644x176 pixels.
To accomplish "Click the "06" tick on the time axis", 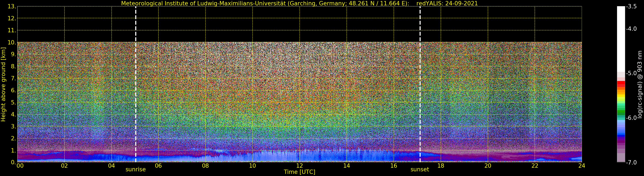I will (x=159, y=166).
